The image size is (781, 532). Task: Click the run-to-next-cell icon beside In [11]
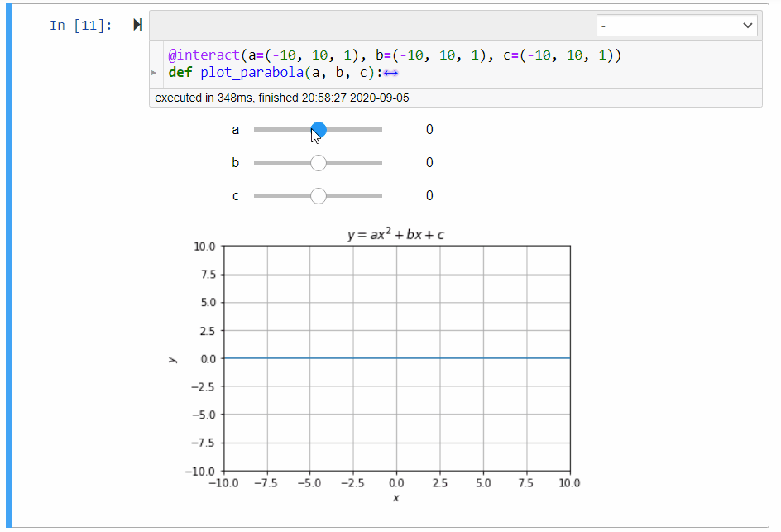point(136,25)
